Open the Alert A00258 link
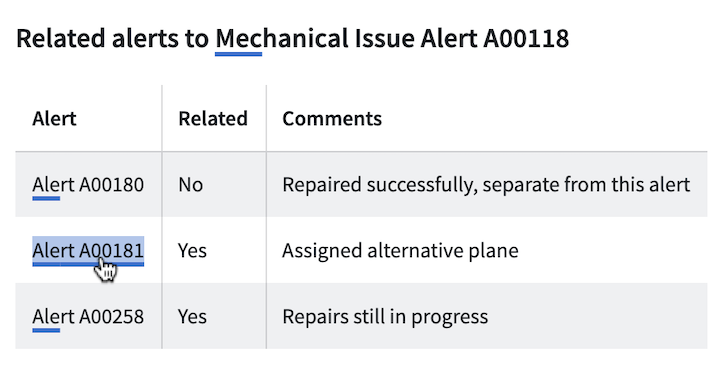The image size is (726, 372). (88, 317)
